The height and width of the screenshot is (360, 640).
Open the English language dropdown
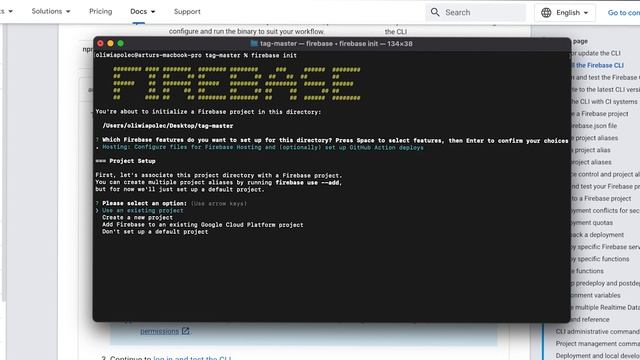565,13
